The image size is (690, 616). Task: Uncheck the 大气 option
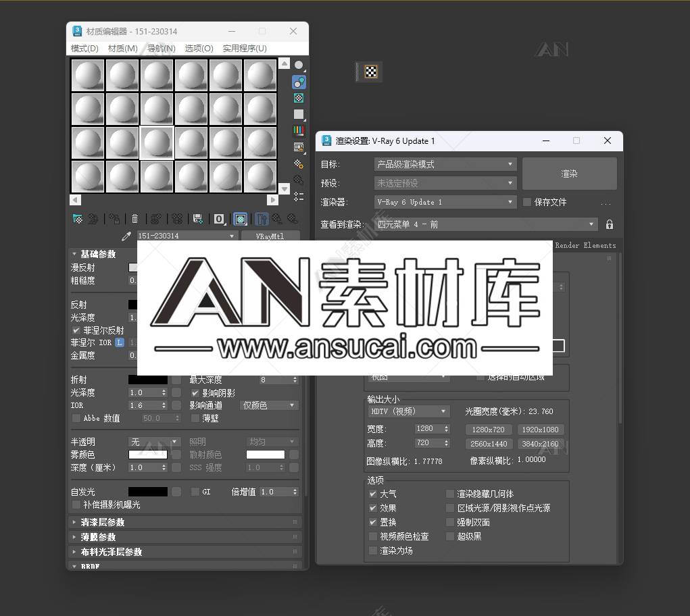(x=373, y=494)
